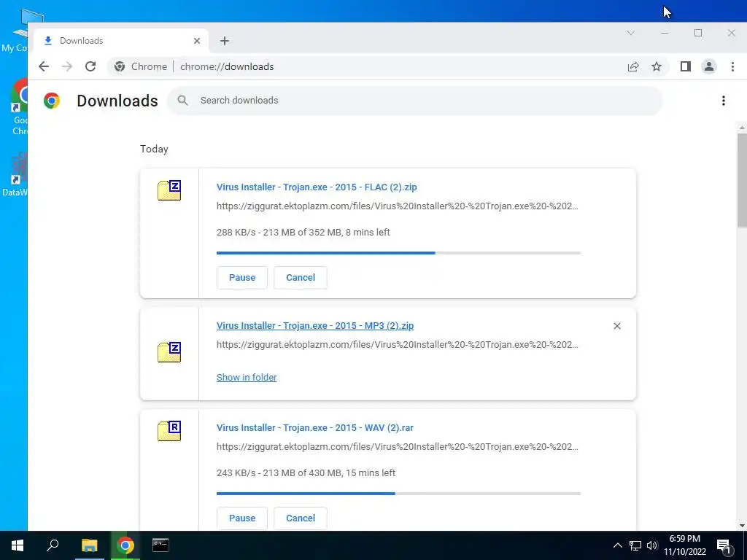747x560 pixels.
Task: Bookmark this tab with the star icon
Action: point(657,66)
